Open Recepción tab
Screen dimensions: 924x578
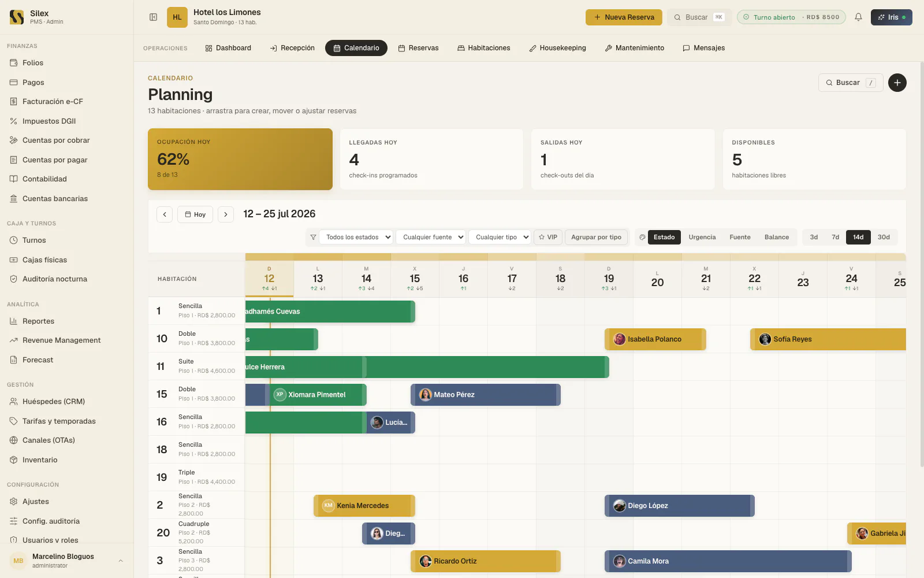[x=292, y=48]
